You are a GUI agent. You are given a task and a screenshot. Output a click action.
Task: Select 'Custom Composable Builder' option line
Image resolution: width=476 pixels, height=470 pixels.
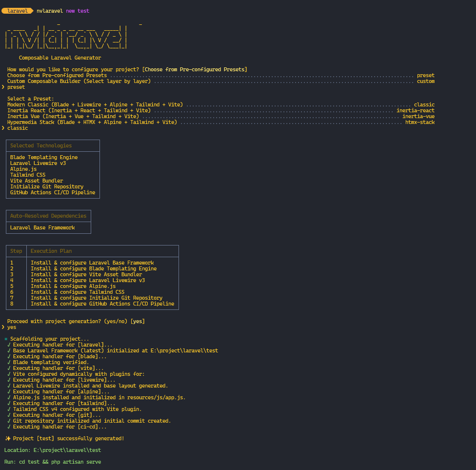click(221, 81)
